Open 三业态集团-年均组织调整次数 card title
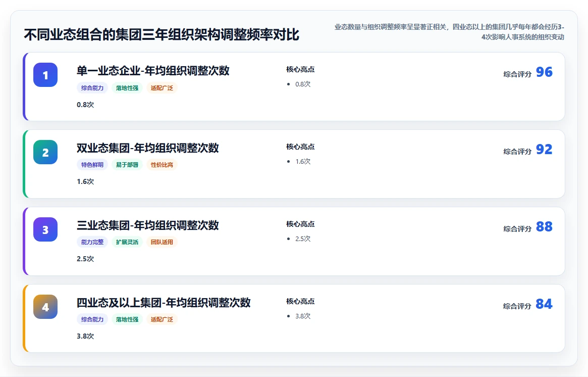The image size is (588, 377). coord(148,225)
